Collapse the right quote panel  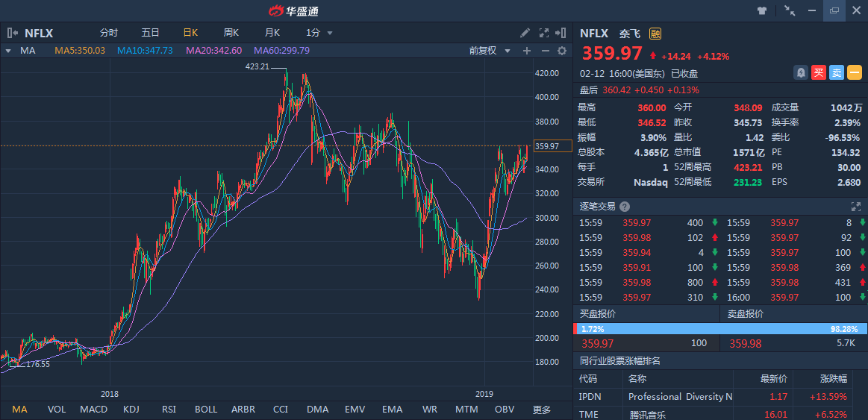click(x=561, y=33)
